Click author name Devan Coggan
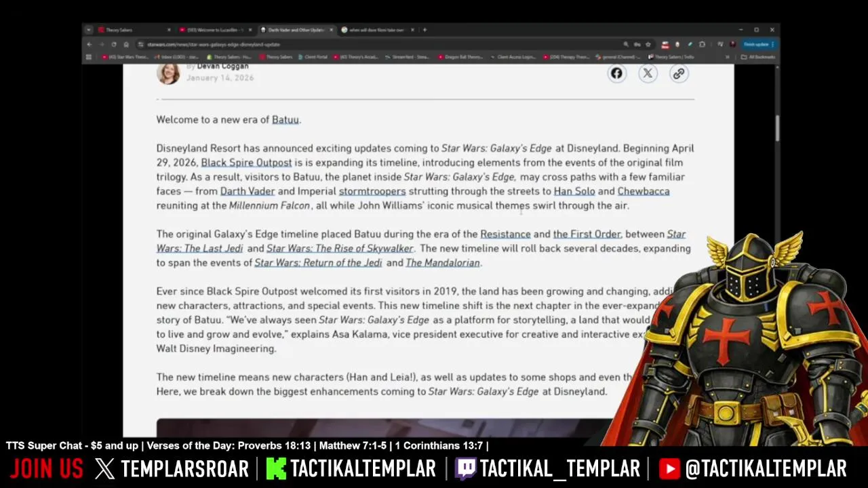Viewport: 868px width, 488px height. [222, 66]
